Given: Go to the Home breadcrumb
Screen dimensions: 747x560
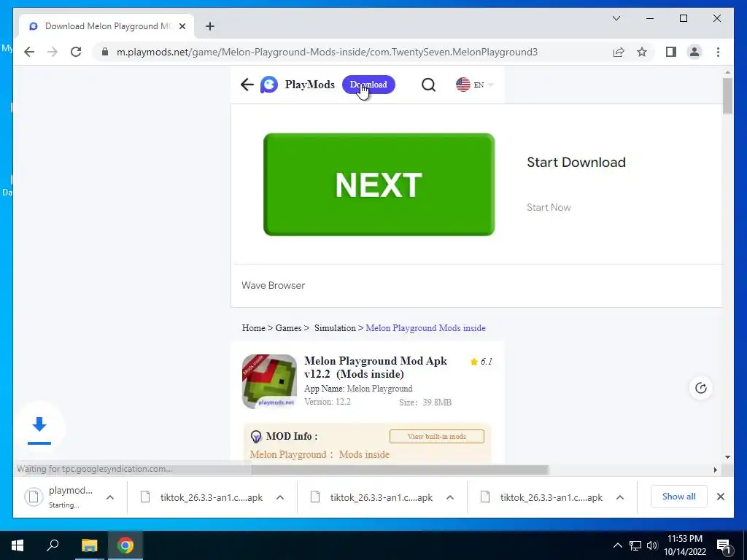Looking at the screenshot, I should pos(253,328).
